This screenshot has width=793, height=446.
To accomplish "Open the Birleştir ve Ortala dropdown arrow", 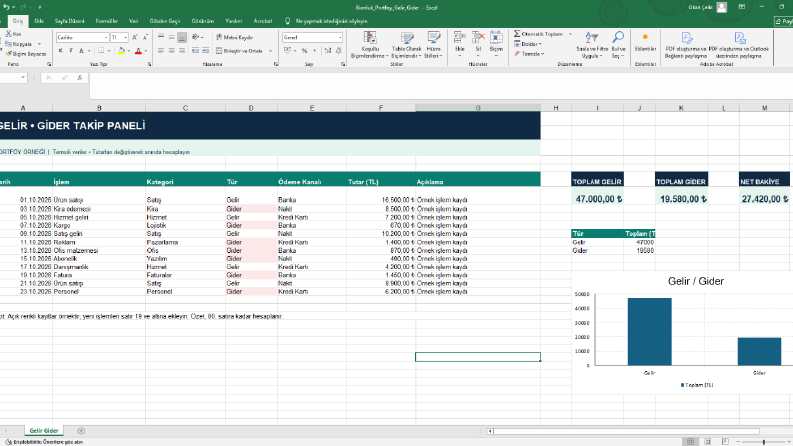I will click(x=271, y=51).
